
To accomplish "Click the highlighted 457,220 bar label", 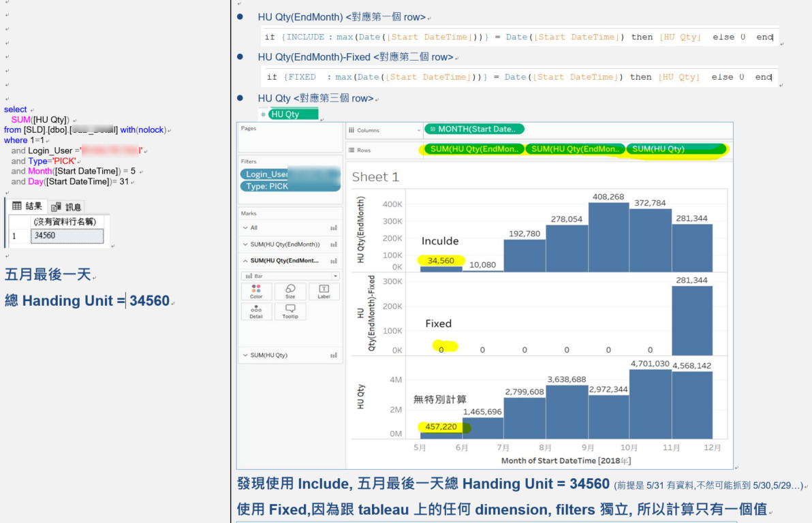I will pos(441,427).
